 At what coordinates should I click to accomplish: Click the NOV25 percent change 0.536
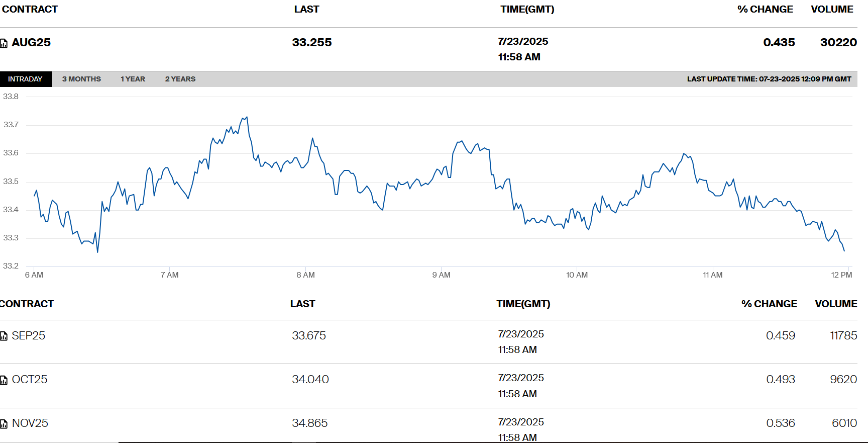pyautogui.click(x=780, y=423)
